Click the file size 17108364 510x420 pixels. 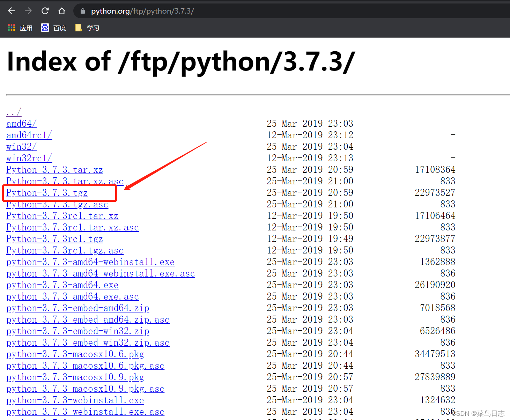coord(435,170)
